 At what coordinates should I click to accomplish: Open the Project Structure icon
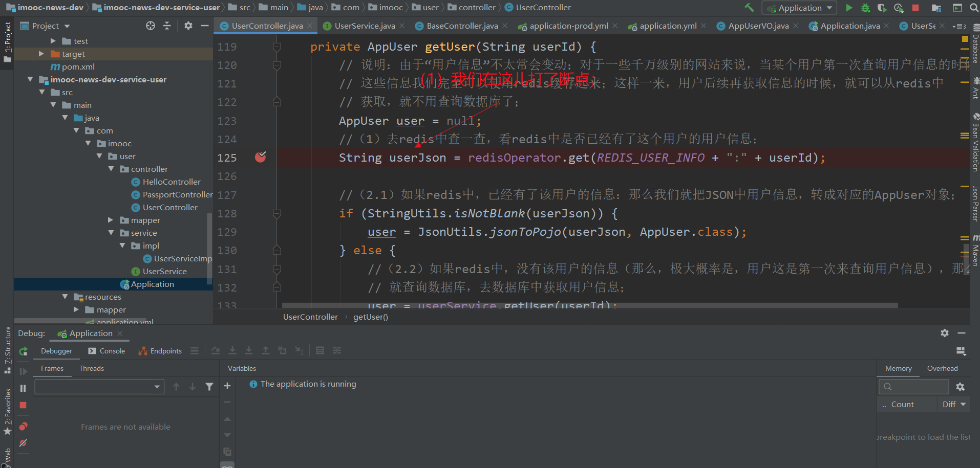coord(936,8)
